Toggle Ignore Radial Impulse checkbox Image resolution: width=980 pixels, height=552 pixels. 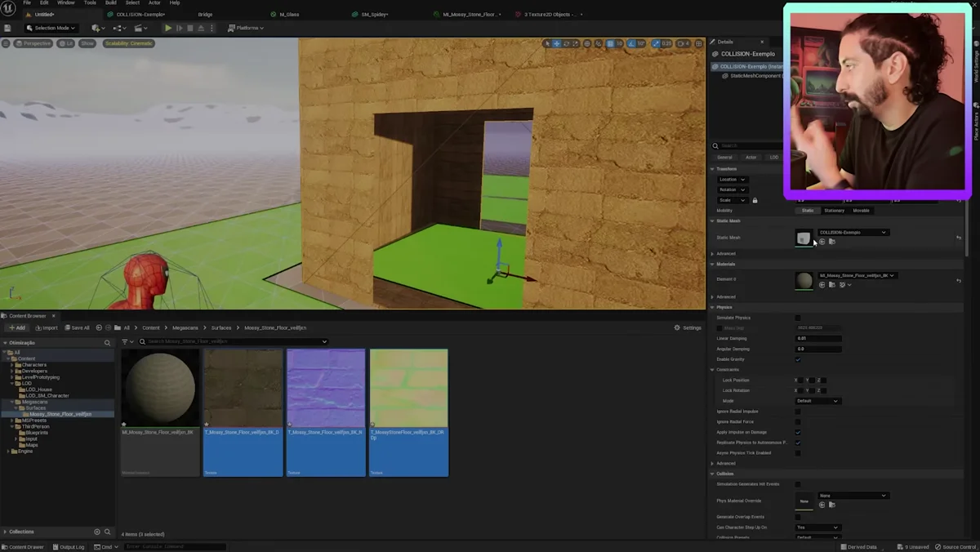click(798, 412)
